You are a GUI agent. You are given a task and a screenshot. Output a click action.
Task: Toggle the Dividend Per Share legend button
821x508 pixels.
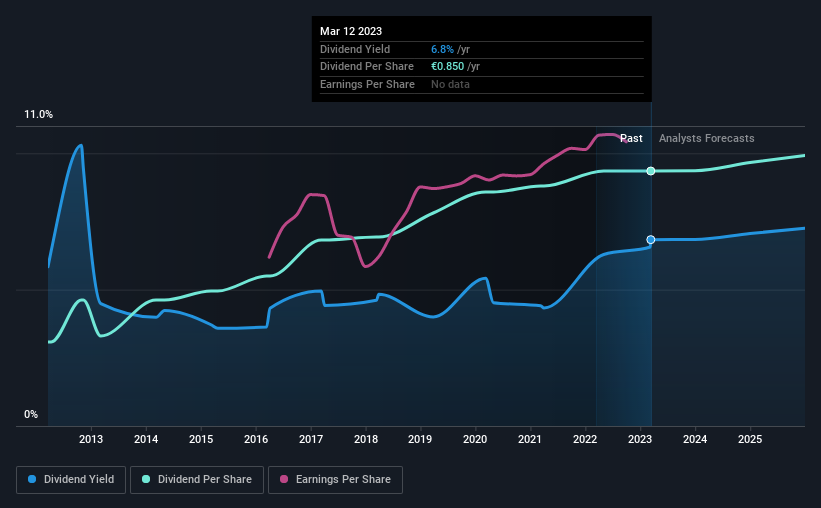click(x=197, y=480)
